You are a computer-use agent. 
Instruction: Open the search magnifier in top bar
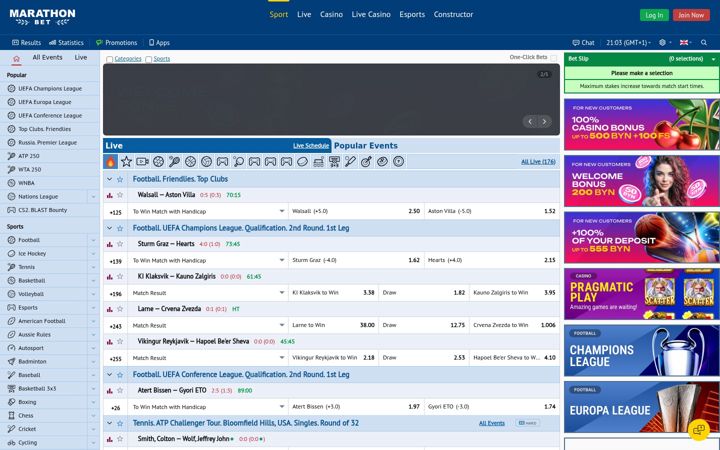click(x=703, y=43)
